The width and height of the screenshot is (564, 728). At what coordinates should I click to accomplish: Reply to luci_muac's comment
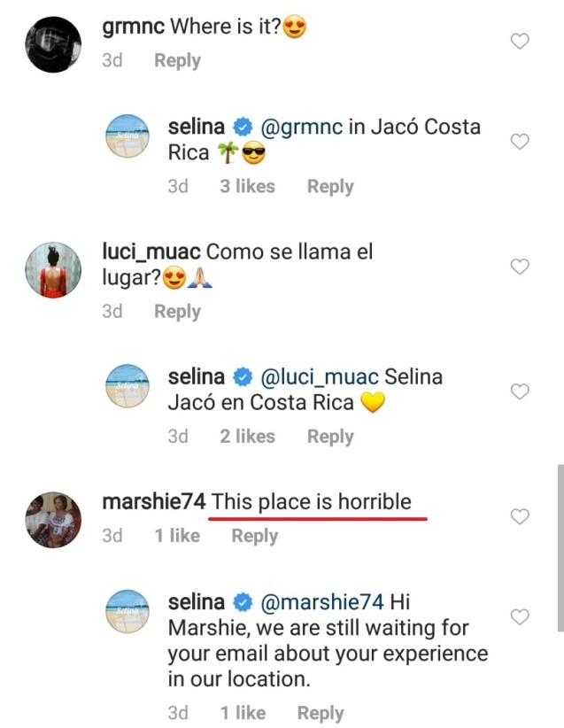tap(177, 312)
